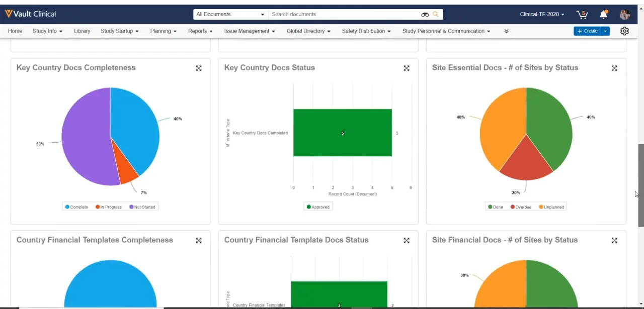This screenshot has width=644, height=309.
Task: Go to the Library tab
Action: point(82,31)
